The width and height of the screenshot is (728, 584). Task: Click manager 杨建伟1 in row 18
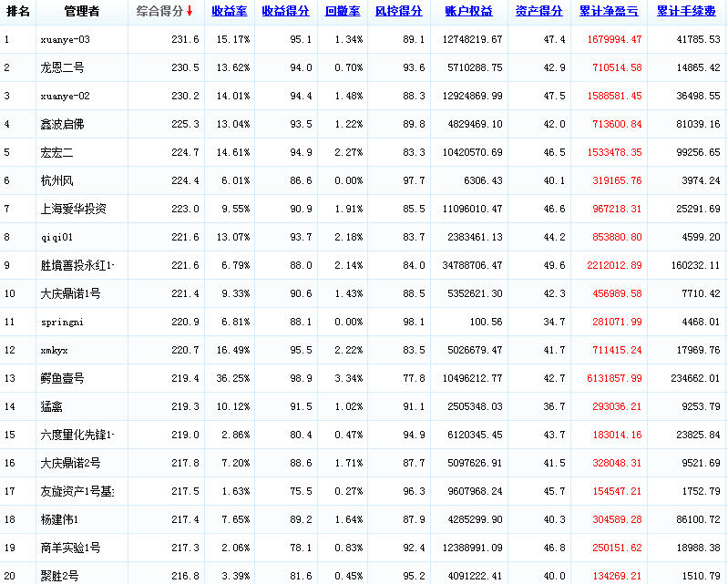60,519
